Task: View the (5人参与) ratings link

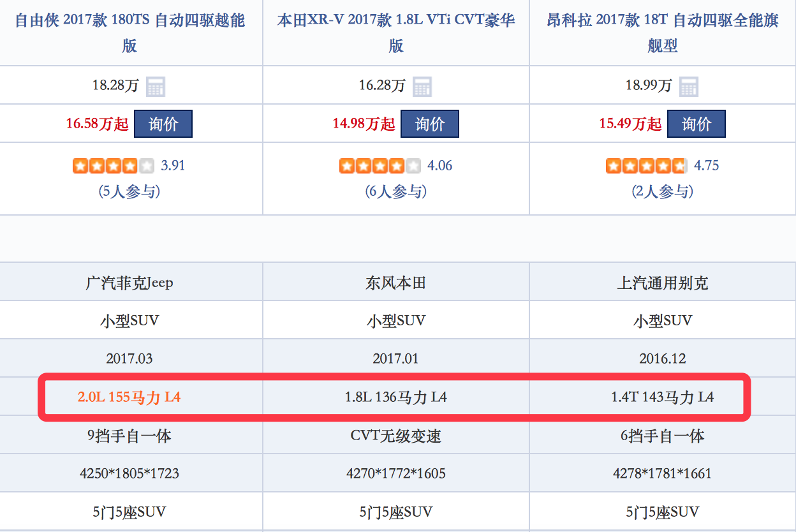Action: 129,191
